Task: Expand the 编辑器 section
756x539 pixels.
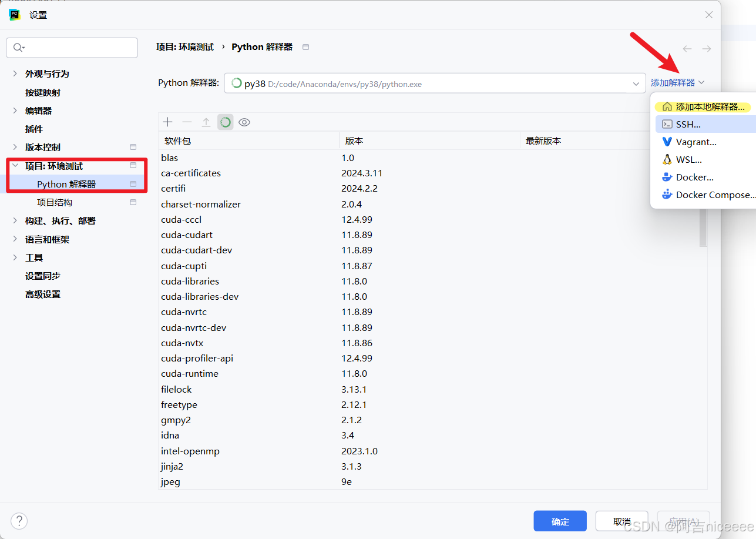Action: 15,111
